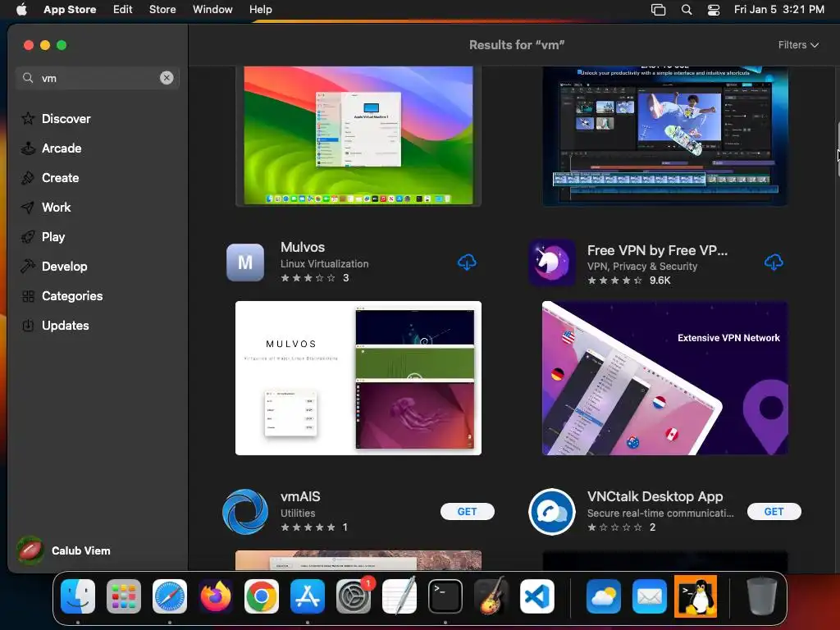
Task: Clear the search field text
Action: [x=167, y=78]
